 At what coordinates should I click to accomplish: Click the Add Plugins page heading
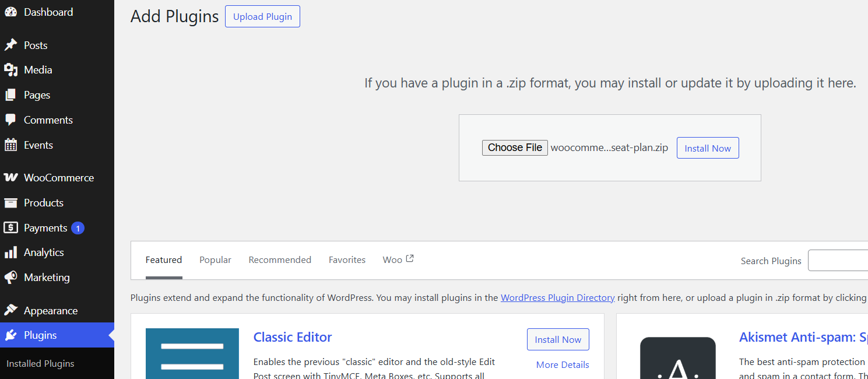tap(174, 16)
